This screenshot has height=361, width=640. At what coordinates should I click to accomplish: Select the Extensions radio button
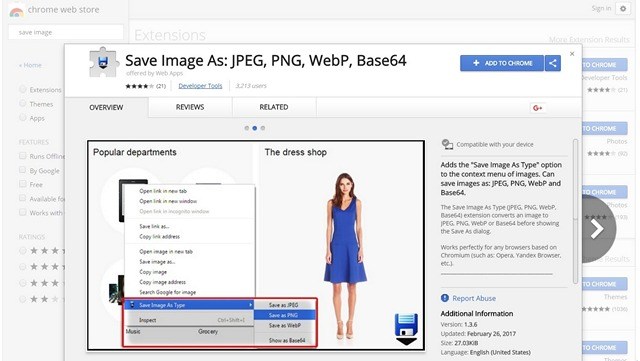(x=23, y=89)
